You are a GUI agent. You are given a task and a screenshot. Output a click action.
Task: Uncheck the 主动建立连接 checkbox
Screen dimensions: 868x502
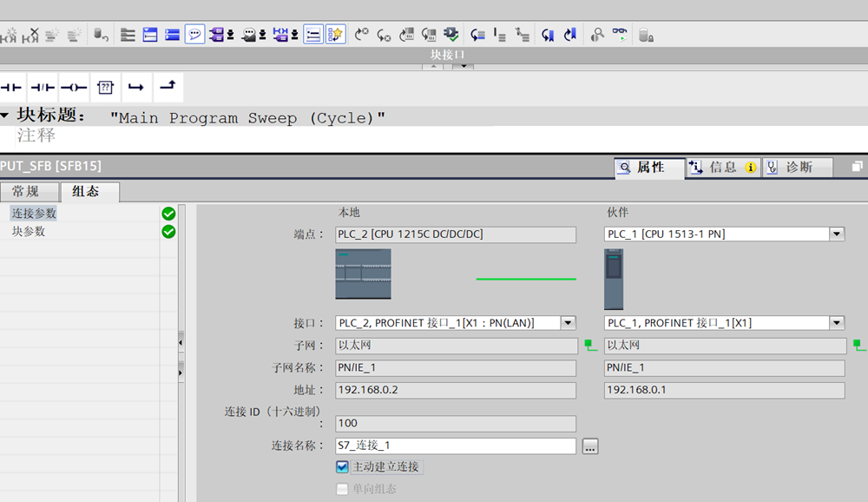(342, 467)
